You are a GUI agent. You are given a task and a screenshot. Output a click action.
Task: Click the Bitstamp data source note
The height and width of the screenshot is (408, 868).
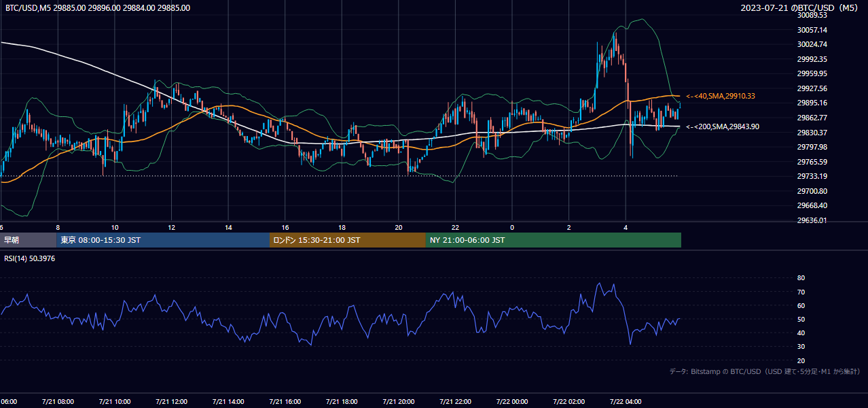point(765,371)
